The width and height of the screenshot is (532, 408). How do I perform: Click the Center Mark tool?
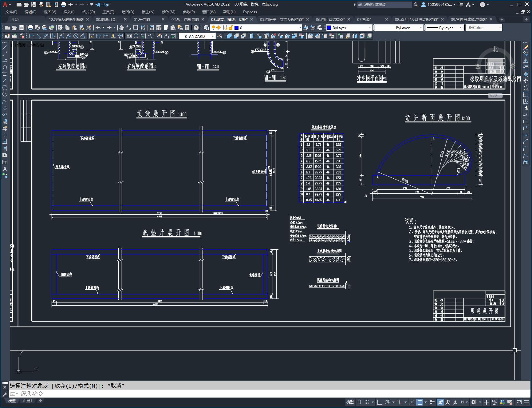[x=136, y=36]
